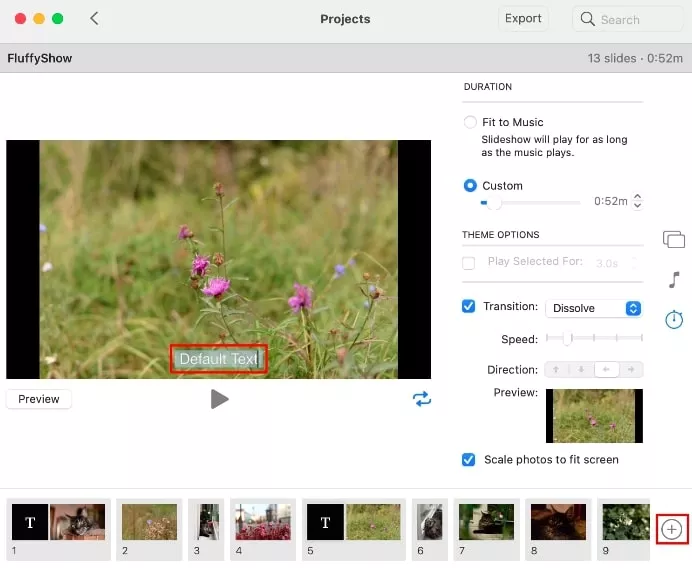This screenshot has height=568, width=692.
Task: Select slide 4 thumbnail
Action: [263, 522]
